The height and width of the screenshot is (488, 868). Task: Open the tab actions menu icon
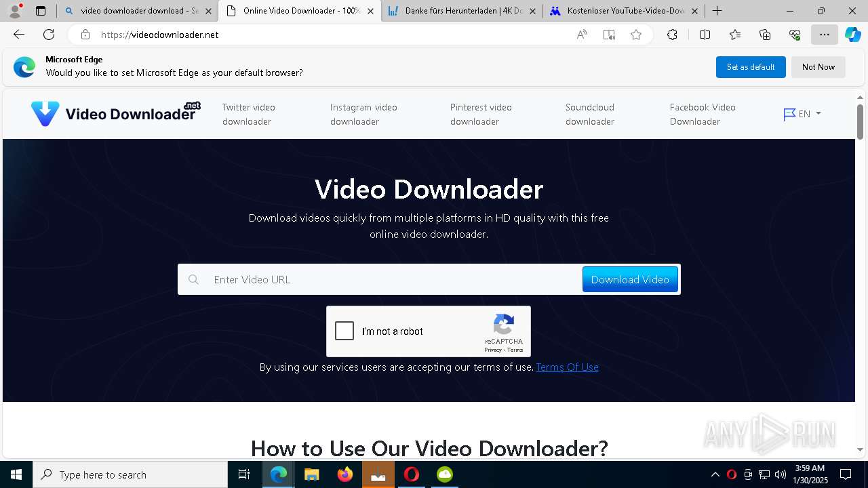(x=41, y=11)
